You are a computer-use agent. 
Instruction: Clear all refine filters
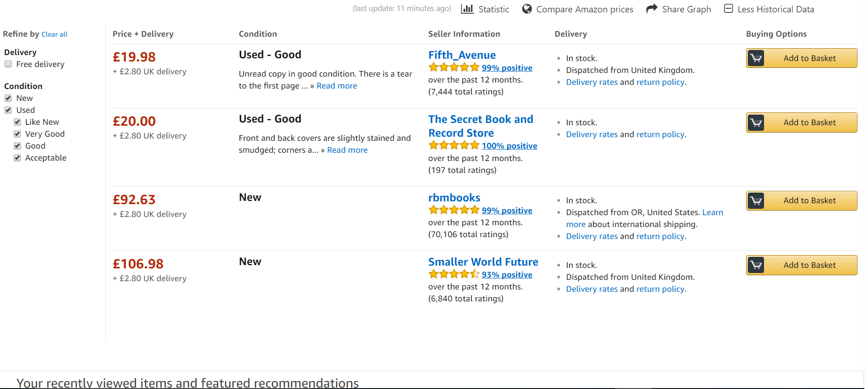point(55,34)
